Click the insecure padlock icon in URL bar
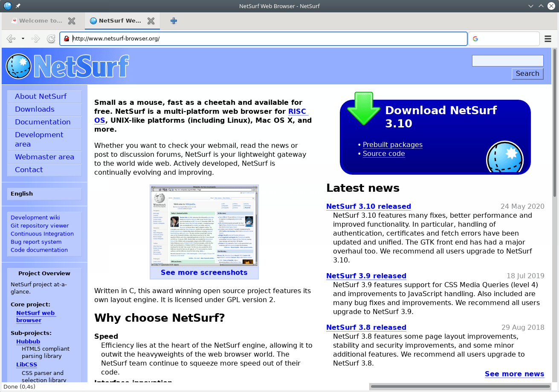559x392 pixels. [67, 39]
